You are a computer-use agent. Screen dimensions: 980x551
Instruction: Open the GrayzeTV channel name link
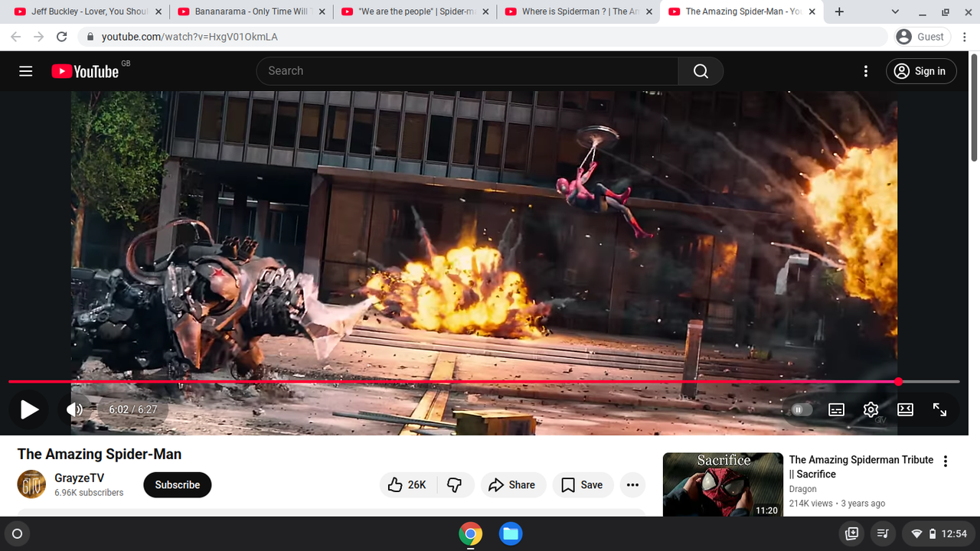pos(79,478)
